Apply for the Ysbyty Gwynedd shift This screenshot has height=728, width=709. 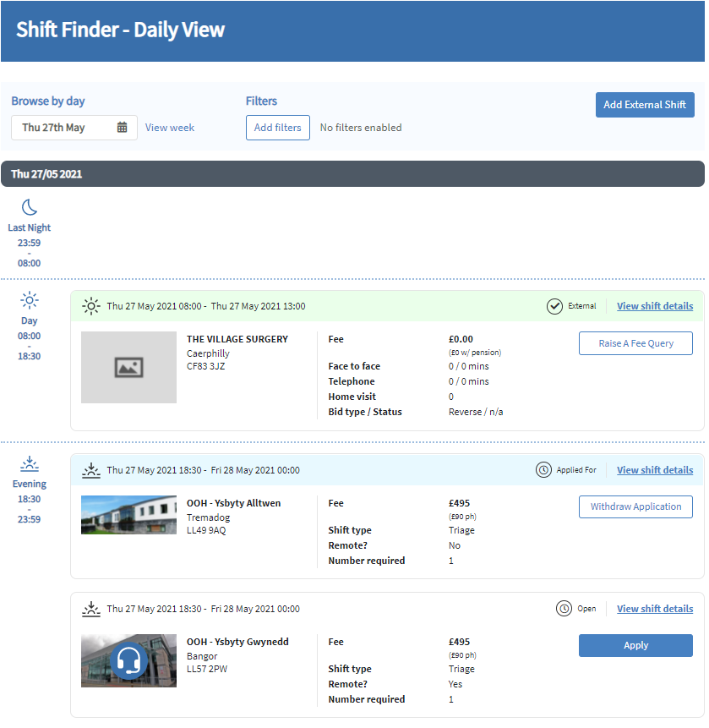tap(635, 646)
